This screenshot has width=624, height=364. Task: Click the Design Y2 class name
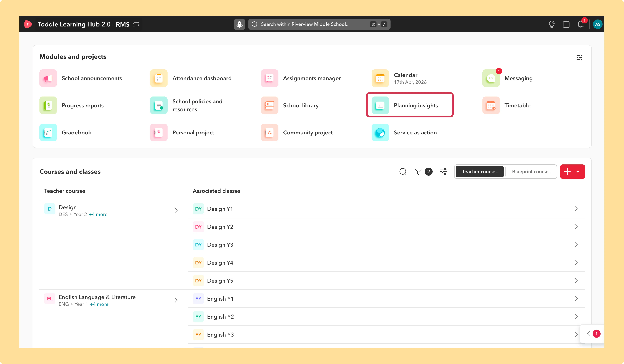click(x=220, y=227)
